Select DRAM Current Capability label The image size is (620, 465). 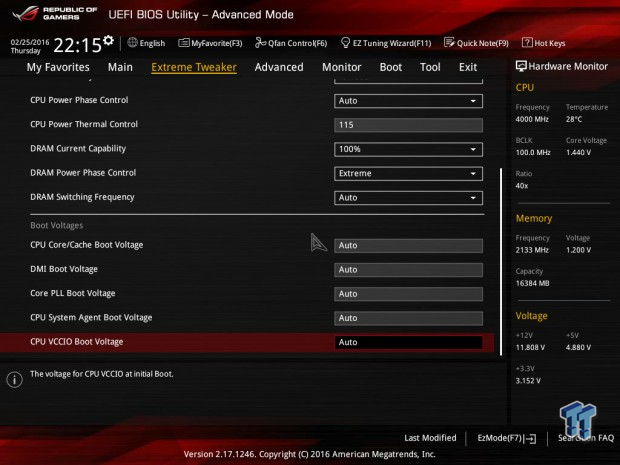coord(78,149)
